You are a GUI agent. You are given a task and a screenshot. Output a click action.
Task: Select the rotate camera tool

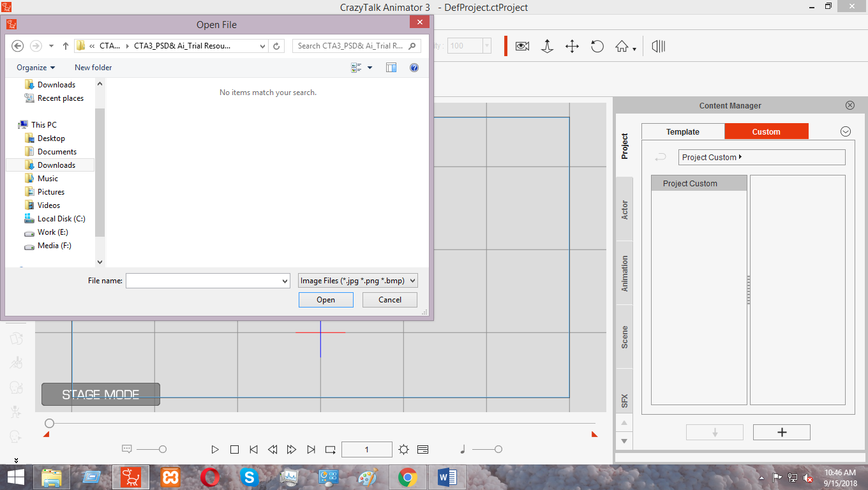click(x=597, y=46)
